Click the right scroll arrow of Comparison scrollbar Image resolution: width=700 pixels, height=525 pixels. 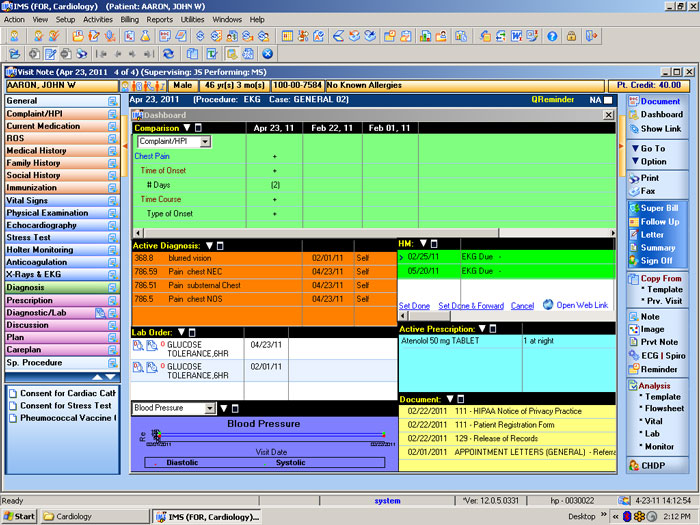613,233
